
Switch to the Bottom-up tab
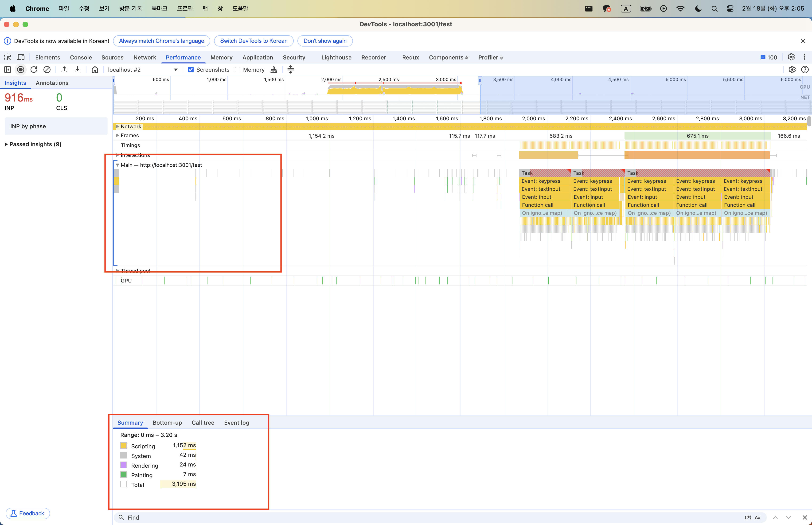167,423
